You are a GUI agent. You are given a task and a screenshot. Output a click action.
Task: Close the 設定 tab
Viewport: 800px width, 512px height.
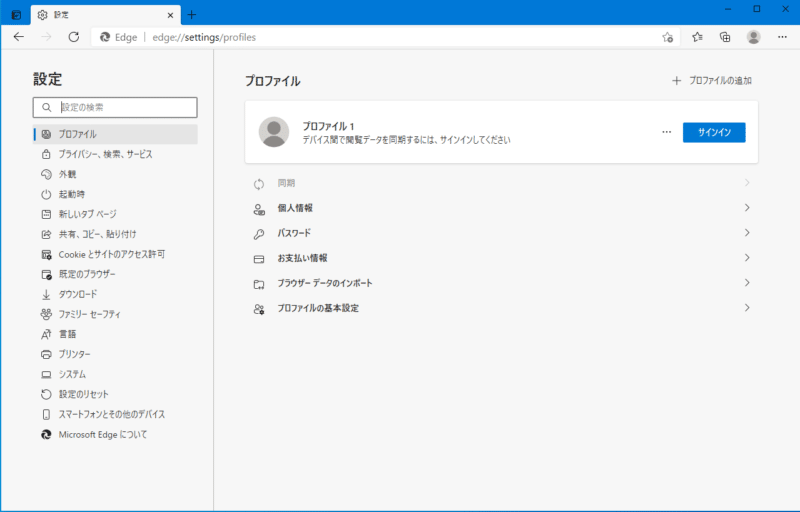pyautogui.click(x=170, y=15)
